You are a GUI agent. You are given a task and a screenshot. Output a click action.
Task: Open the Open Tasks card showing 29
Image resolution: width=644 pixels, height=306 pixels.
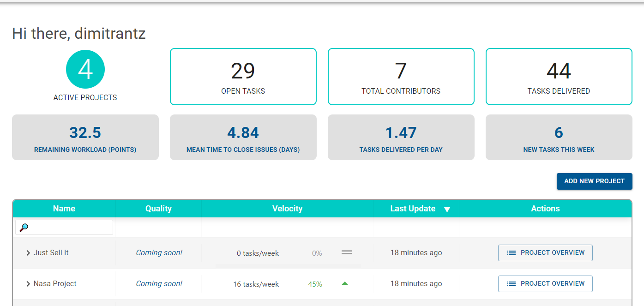[243, 77]
